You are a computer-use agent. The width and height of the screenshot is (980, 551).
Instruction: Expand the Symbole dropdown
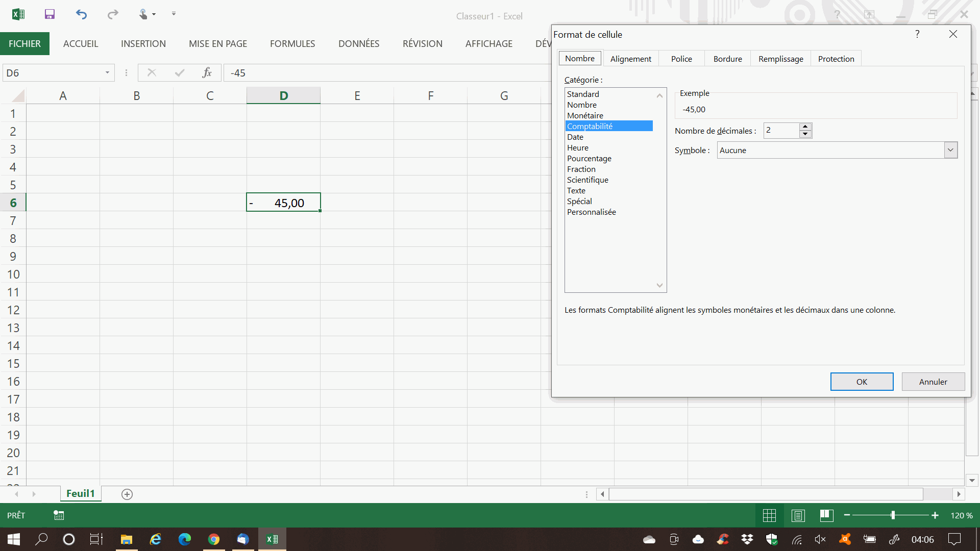click(x=950, y=150)
